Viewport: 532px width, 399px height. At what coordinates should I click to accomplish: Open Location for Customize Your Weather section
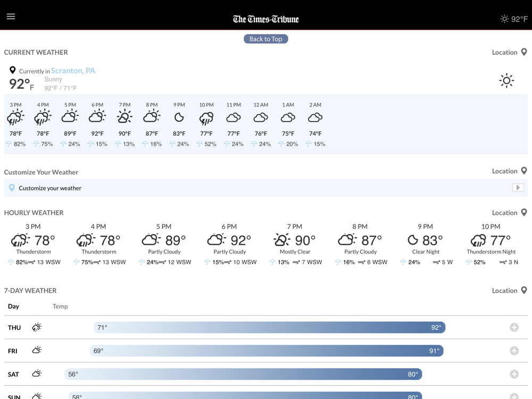click(509, 171)
